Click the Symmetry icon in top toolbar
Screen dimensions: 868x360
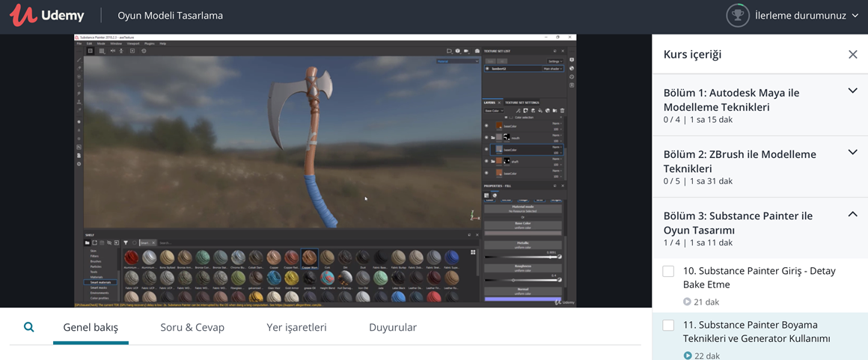coord(113,51)
